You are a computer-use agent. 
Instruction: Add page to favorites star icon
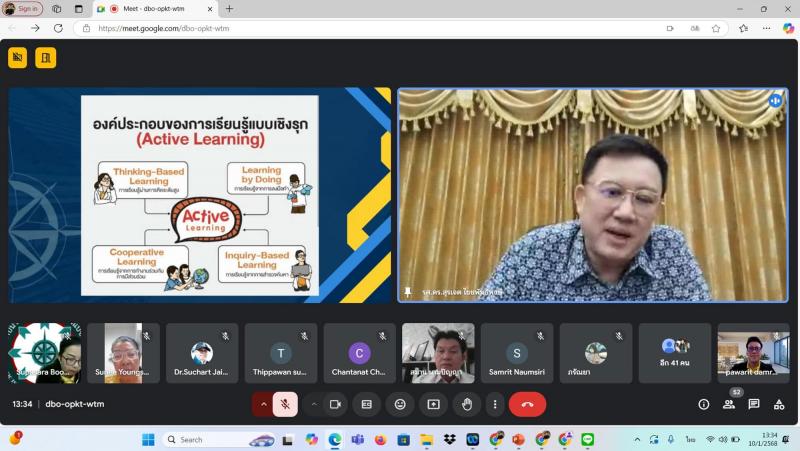pos(716,29)
